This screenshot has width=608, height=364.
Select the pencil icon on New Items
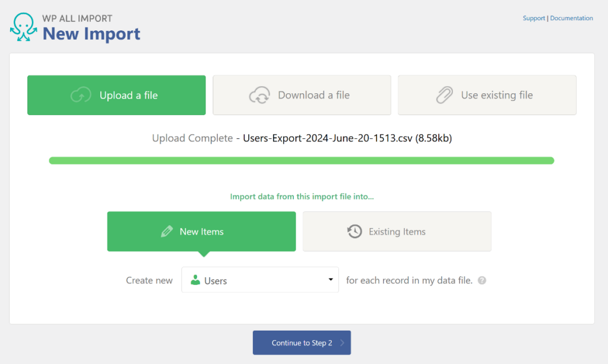[168, 232]
